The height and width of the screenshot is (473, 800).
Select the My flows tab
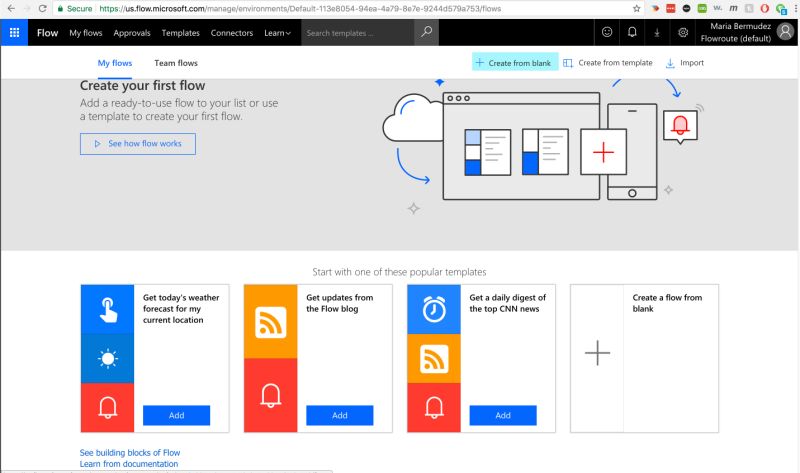(x=115, y=63)
